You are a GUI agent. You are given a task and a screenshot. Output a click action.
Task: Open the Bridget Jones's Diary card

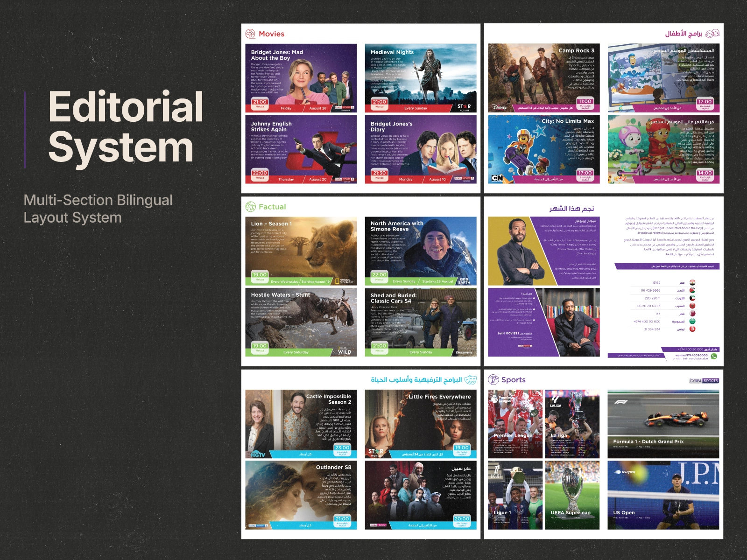tap(421, 149)
